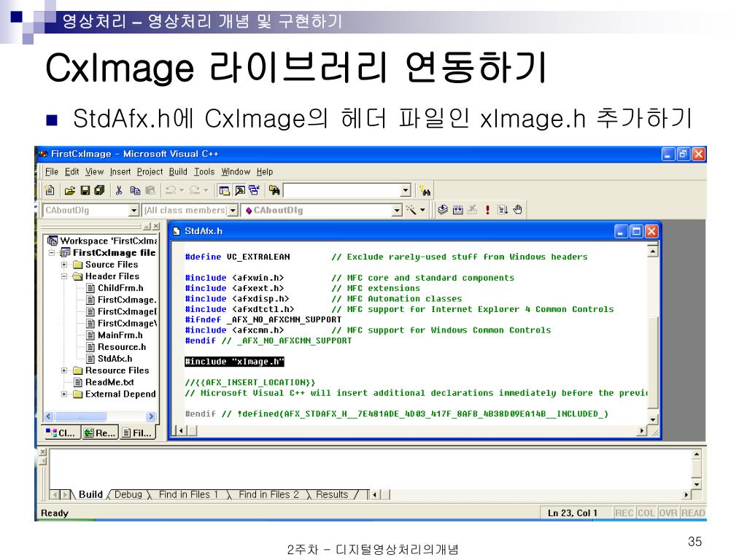Open the Undo history dropdown arrow
Image resolution: width=747 pixels, height=560 pixels.
(182, 190)
